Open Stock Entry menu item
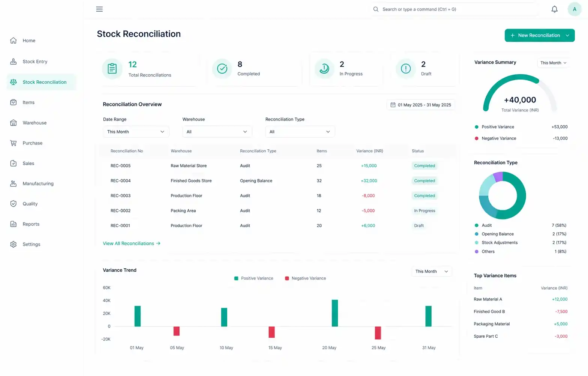 [x=35, y=62]
